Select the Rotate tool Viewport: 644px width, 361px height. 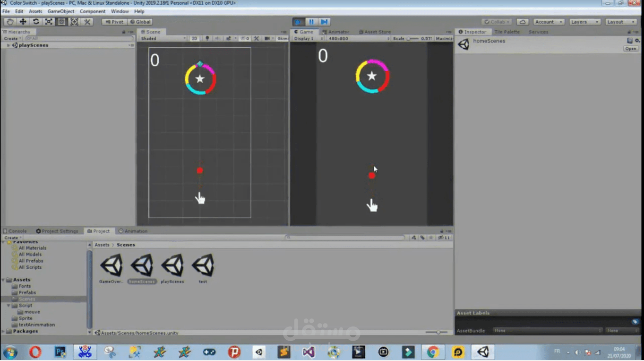[x=35, y=22]
